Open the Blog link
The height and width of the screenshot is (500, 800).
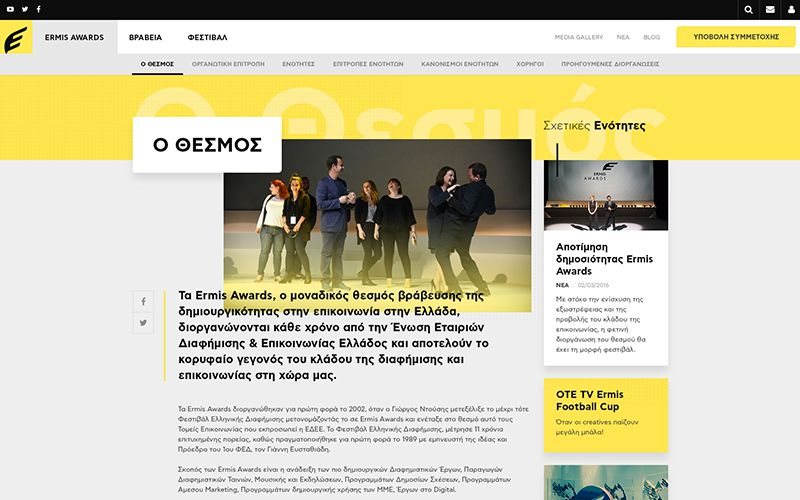click(x=652, y=37)
